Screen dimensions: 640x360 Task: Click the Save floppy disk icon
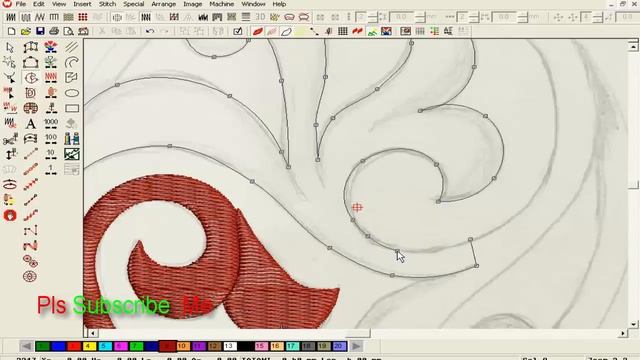pos(40,31)
